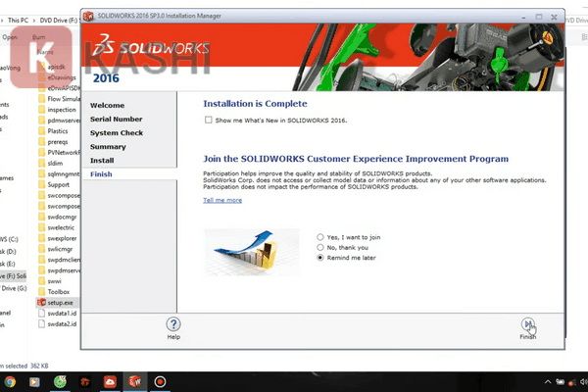Switch to the Install step
The height and width of the screenshot is (392, 588).
pyautogui.click(x=102, y=161)
